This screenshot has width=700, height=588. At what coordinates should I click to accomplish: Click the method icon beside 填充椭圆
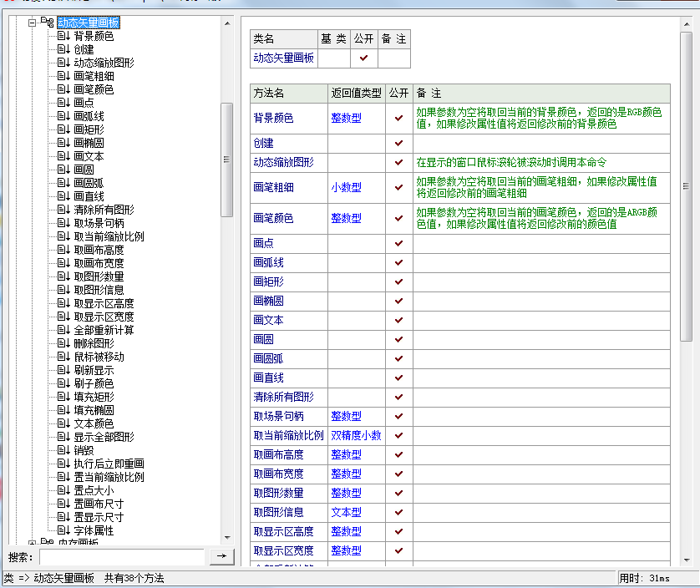click(x=63, y=410)
